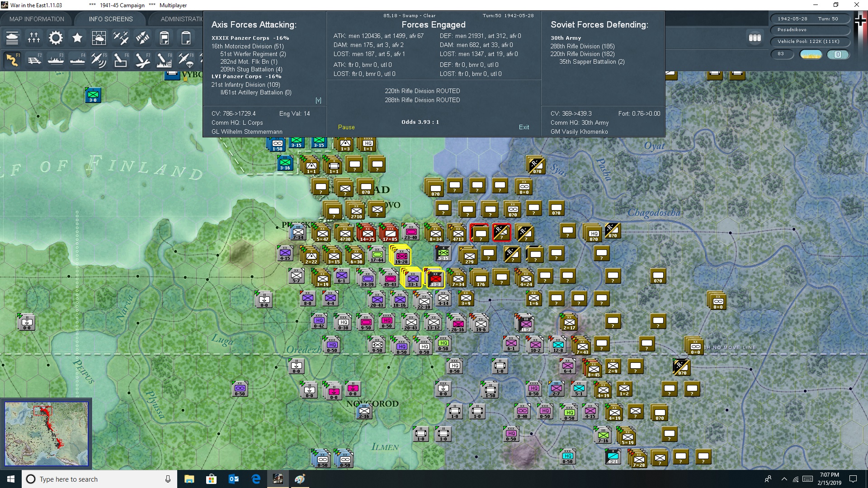868x488 pixels.
Task: Select the F8 bomb city mode
Action: pyautogui.click(x=164, y=60)
